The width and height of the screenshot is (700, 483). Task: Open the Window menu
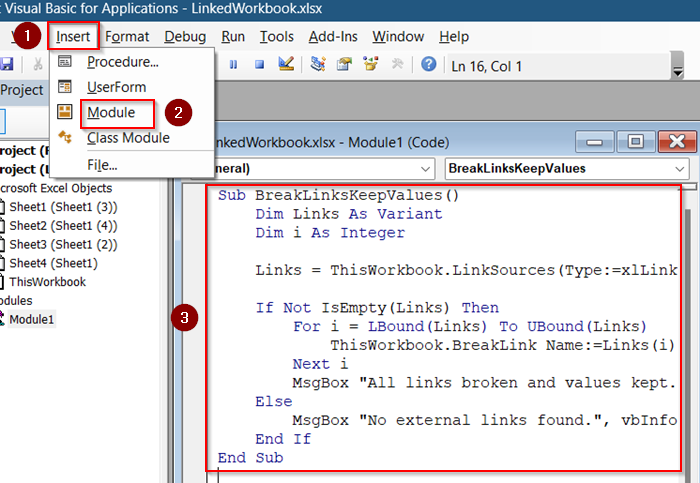(398, 37)
